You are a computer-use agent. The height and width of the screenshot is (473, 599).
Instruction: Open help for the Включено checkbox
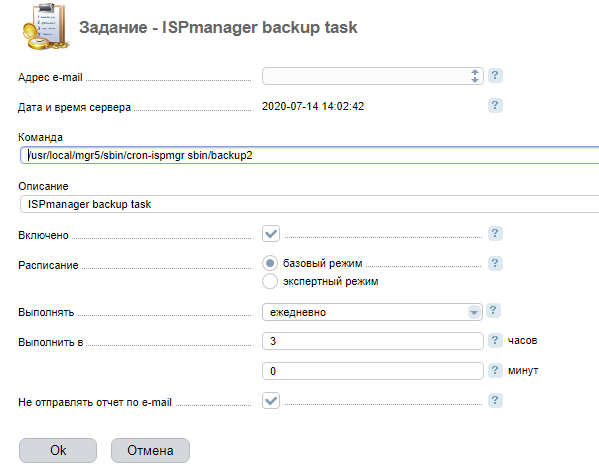tap(495, 233)
